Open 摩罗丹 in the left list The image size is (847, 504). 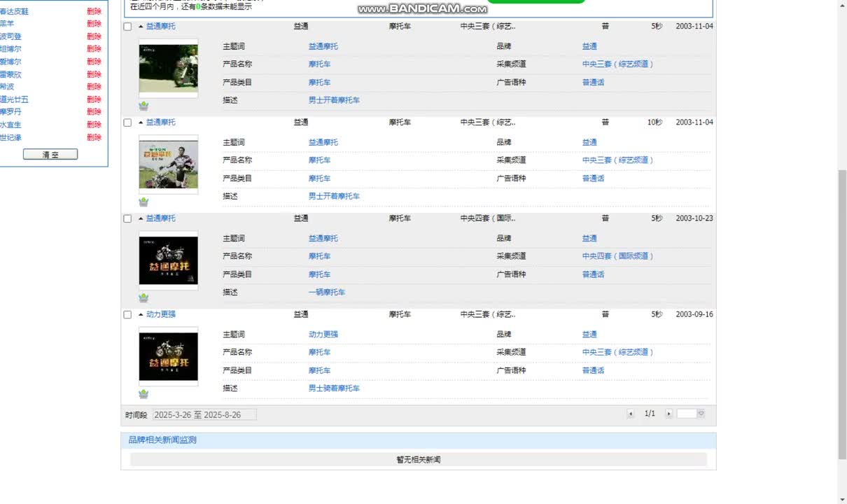10,112
